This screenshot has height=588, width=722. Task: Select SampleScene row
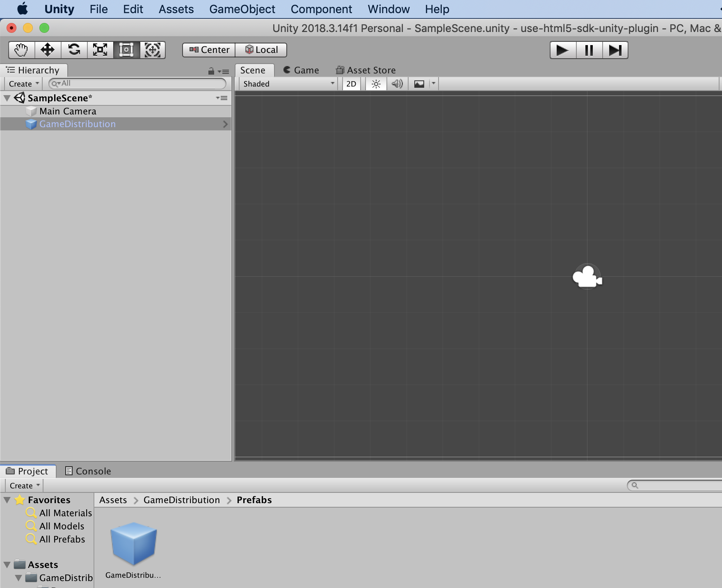(x=116, y=98)
